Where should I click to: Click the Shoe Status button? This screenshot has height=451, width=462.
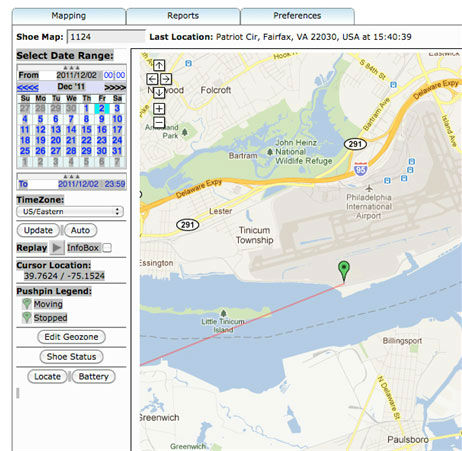(x=71, y=356)
